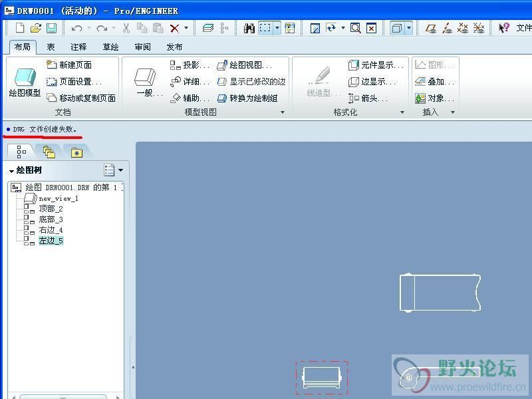Image resolution: width=532 pixels, height=399 pixels.
Task: Switch to the 发布 tab
Action: point(174,47)
